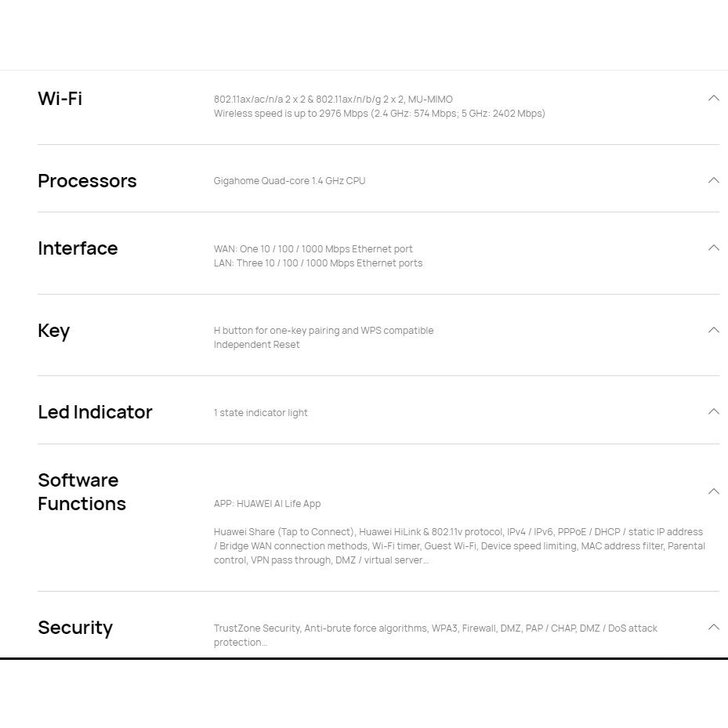Click the Interface section title
728x728 pixels.
pyautogui.click(x=78, y=248)
